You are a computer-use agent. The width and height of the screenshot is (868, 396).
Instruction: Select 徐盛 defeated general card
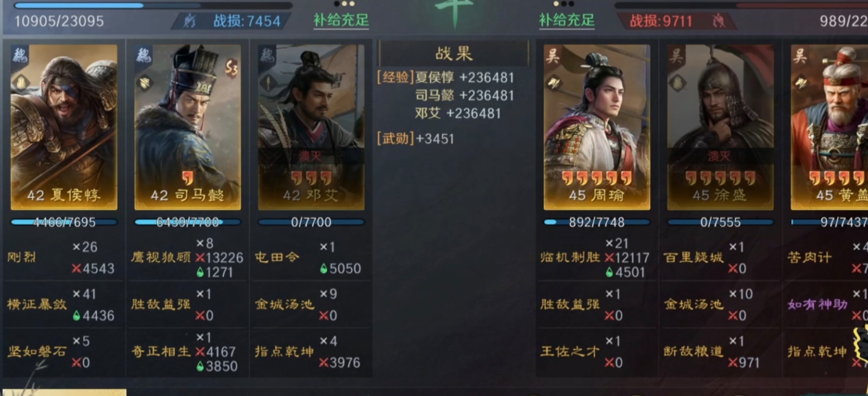coord(720,127)
